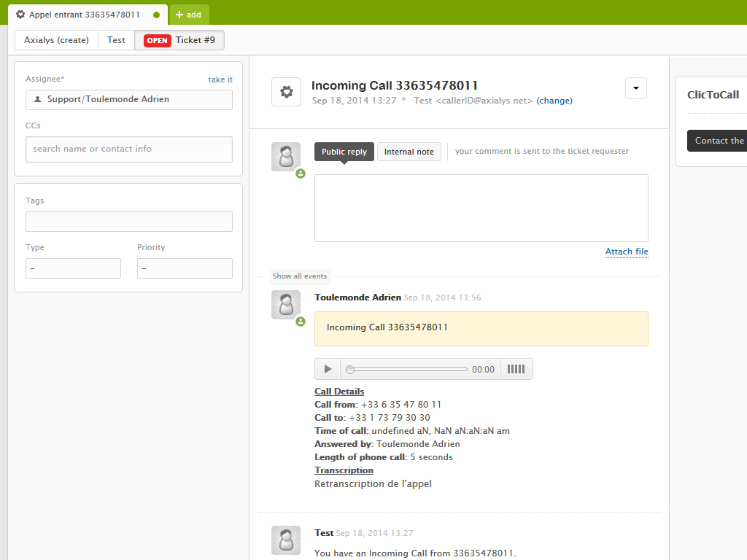Click in the CCs search field
The height and width of the screenshot is (560, 747).
129,149
